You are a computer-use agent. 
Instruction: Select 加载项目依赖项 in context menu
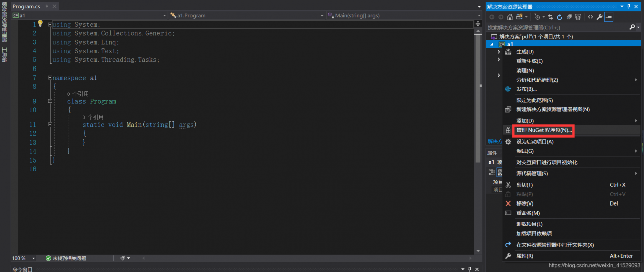pyautogui.click(x=572, y=233)
